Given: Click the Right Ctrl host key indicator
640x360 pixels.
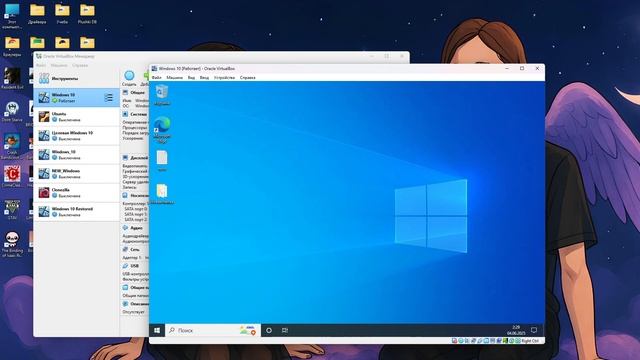Looking at the screenshot, I should 530,341.
